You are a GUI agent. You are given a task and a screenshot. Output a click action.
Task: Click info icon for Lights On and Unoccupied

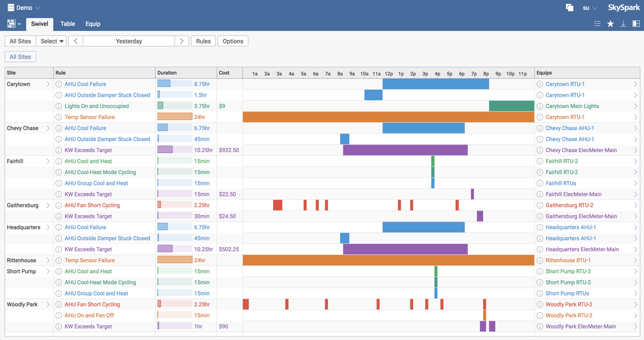point(59,106)
